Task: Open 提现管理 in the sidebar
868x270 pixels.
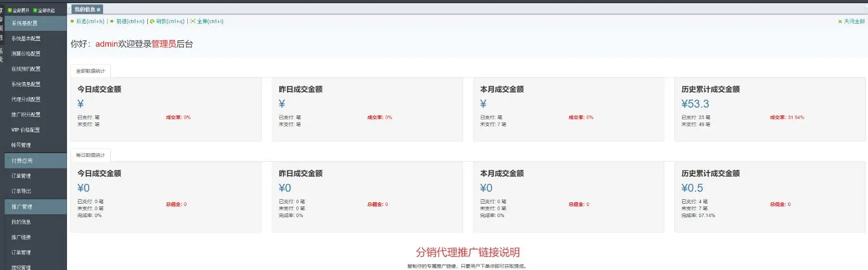Action: [21, 267]
